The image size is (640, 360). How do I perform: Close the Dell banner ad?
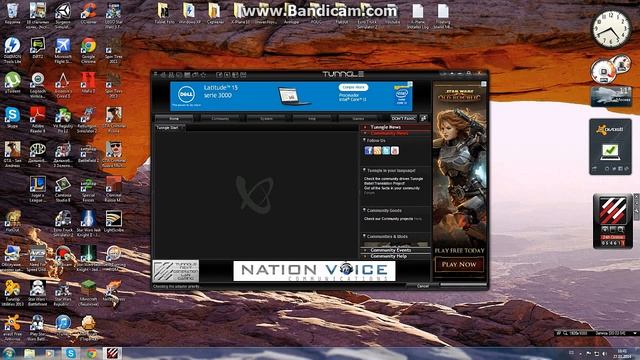(410, 84)
